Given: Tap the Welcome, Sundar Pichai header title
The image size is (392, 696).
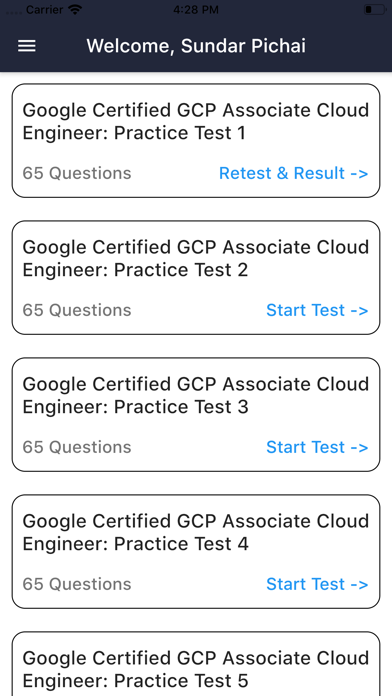Looking at the screenshot, I should 196,46.
